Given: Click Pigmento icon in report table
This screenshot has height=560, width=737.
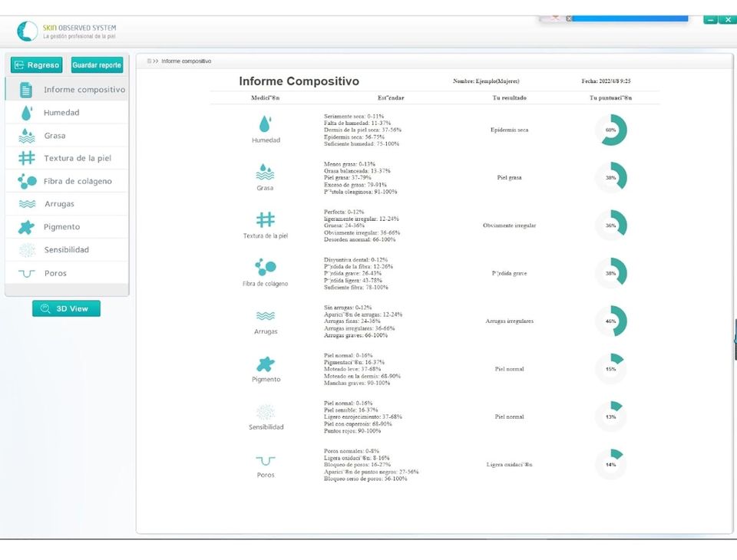Looking at the screenshot, I should coord(266,364).
